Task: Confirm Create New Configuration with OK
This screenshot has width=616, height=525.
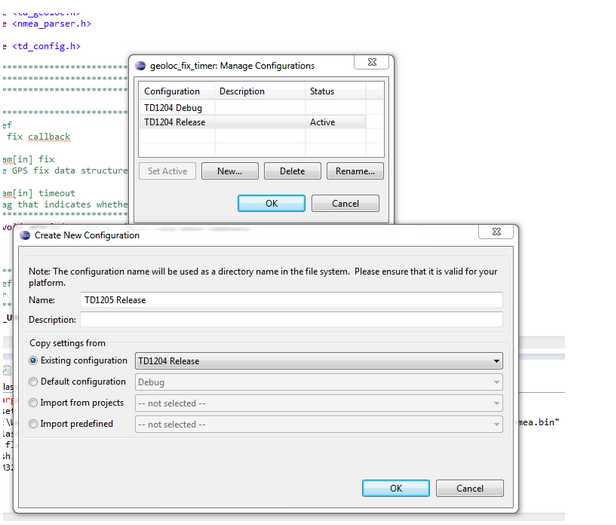Action: [396, 488]
